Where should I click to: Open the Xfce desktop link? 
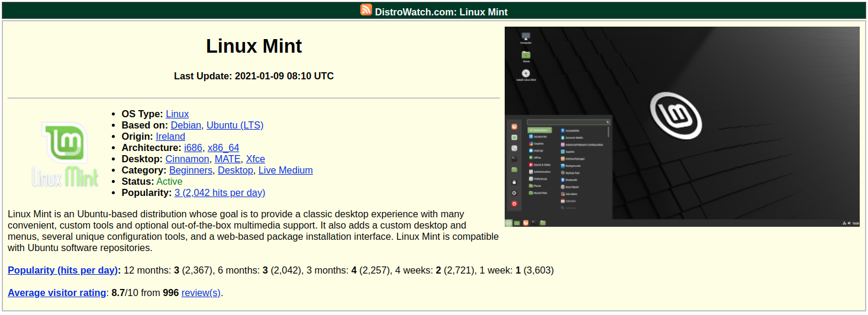(256, 159)
